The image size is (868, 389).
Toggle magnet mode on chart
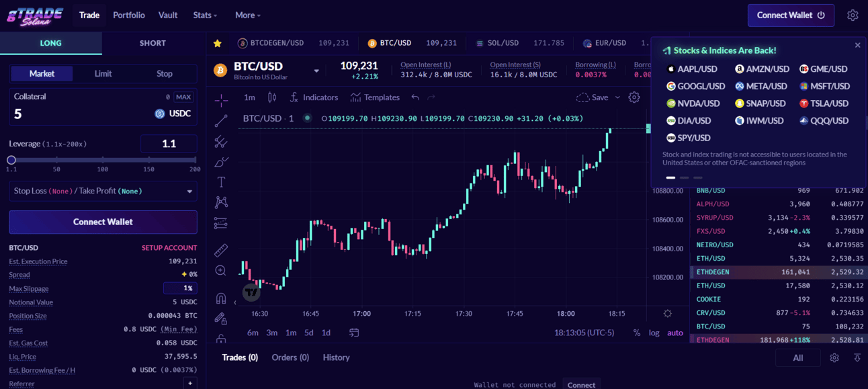(221, 298)
